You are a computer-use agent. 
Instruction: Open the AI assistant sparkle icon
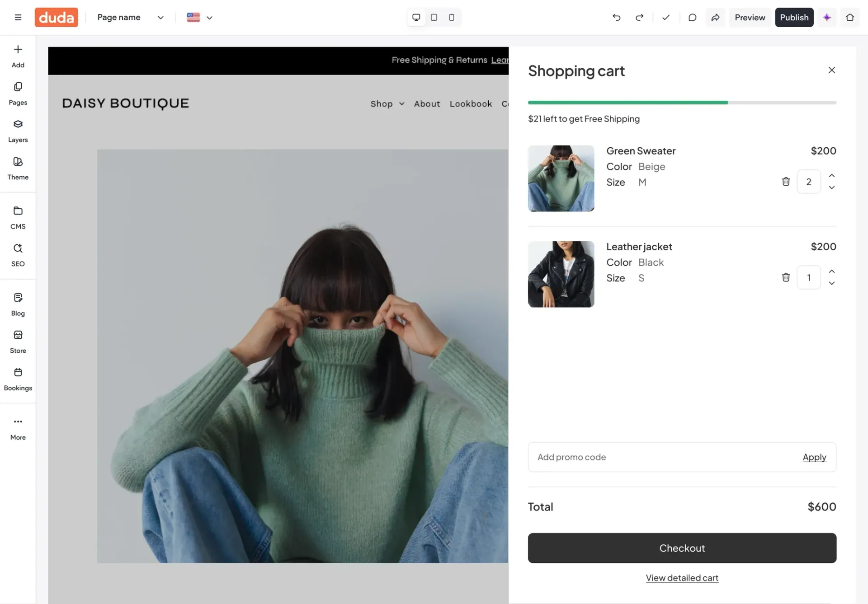(x=827, y=17)
